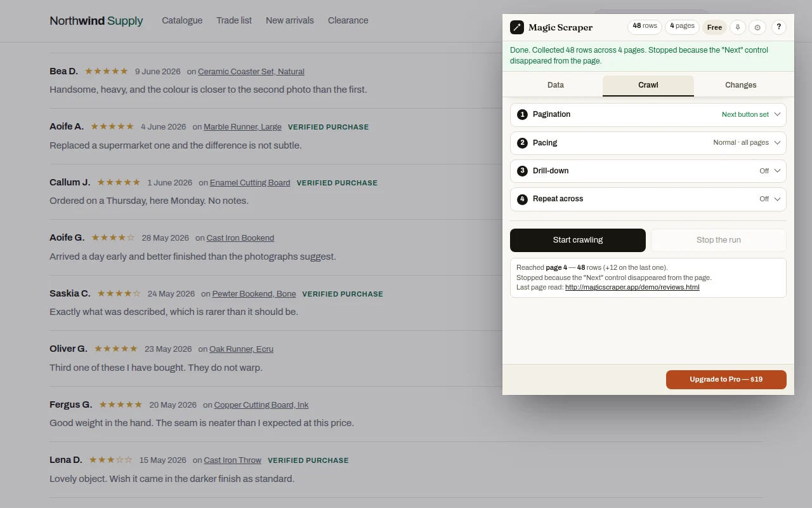The width and height of the screenshot is (812, 508).
Task: Open the Marble Runner, Large product link
Action: coord(242,127)
